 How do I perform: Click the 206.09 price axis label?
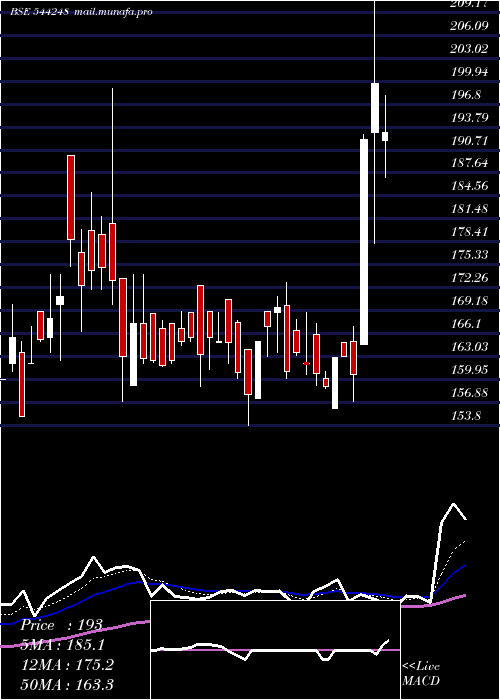tap(469, 26)
